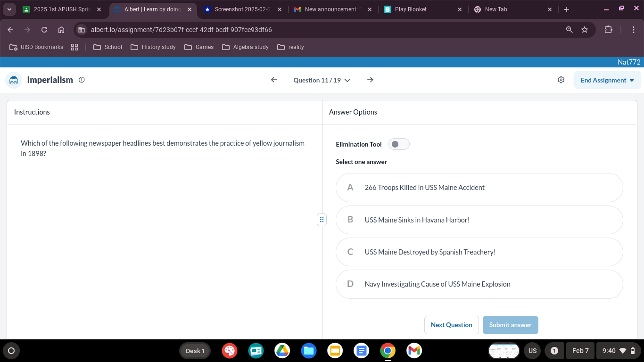The image size is (644, 362).
Task: Select answer C: Spanish Treachery
Action: click(x=479, y=252)
